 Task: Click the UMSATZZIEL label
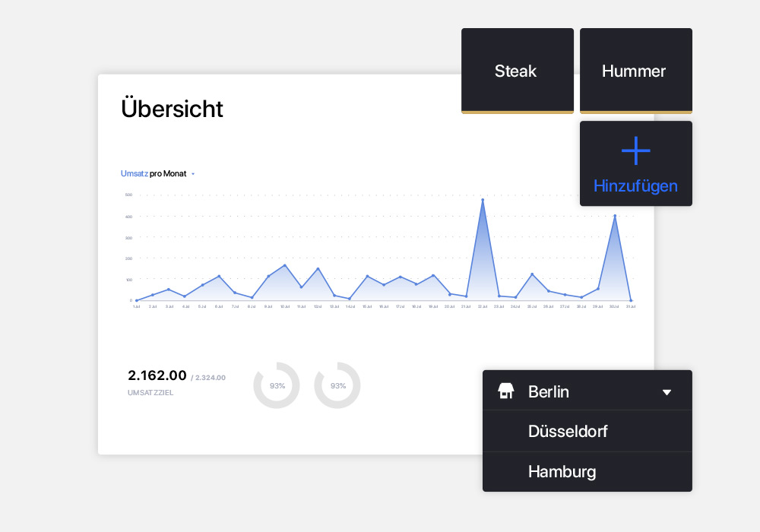point(150,392)
